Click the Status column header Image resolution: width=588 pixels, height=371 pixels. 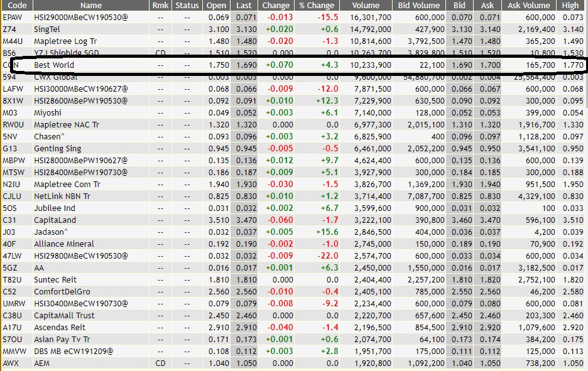[x=188, y=5]
